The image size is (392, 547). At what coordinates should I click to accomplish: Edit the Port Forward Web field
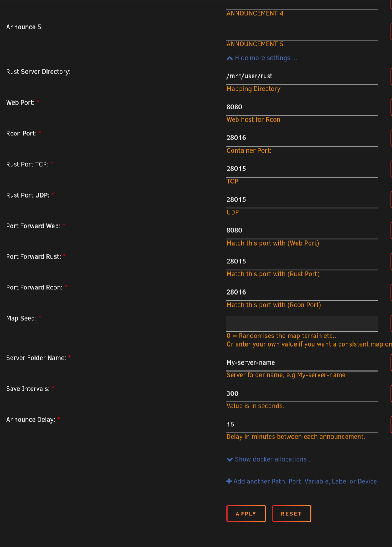click(302, 230)
